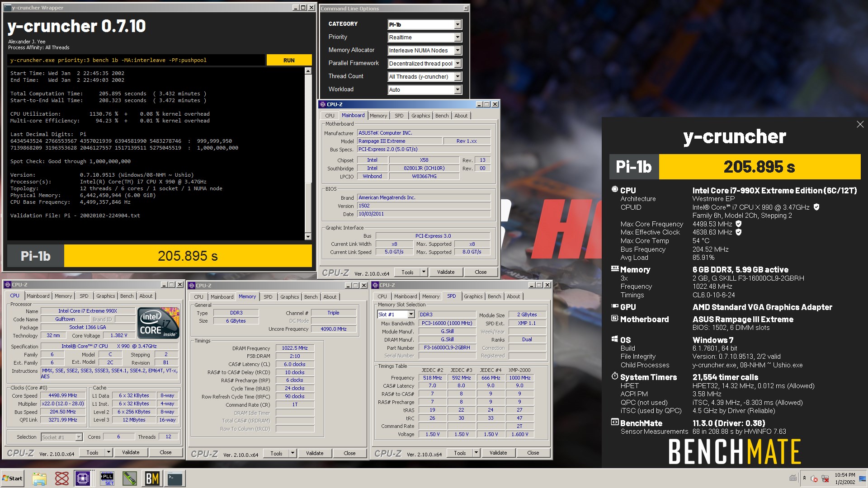The width and height of the screenshot is (868, 488).
Task: Click the purple CPU-Z taskbar icon
Action: click(x=83, y=479)
